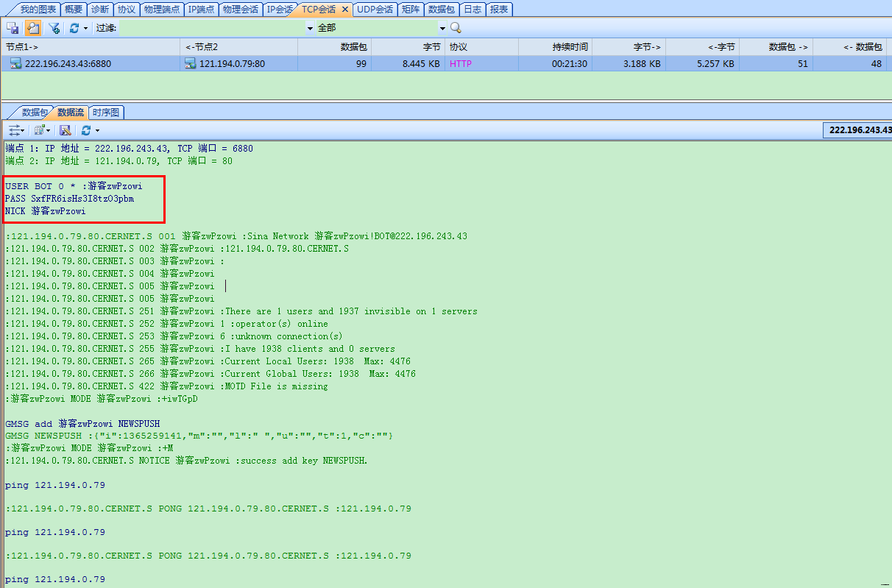Open the 全部 filter scope dropdown

coord(442,28)
